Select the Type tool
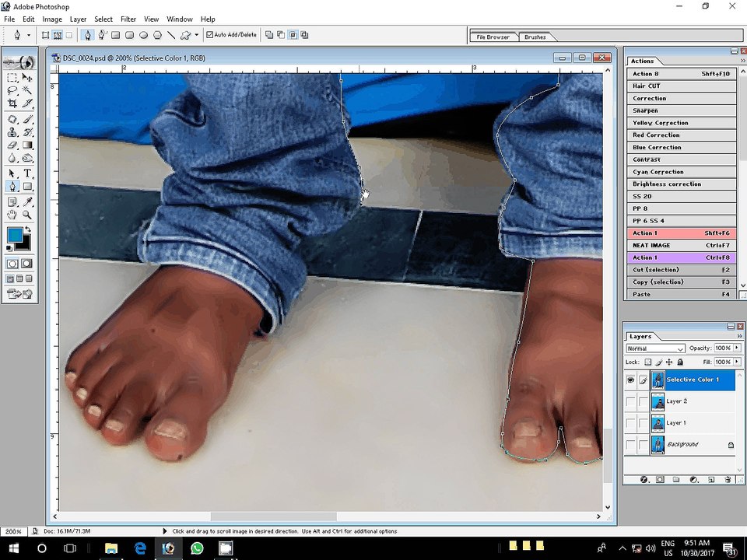747x560 pixels. pyautogui.click(x=27, y=173)
